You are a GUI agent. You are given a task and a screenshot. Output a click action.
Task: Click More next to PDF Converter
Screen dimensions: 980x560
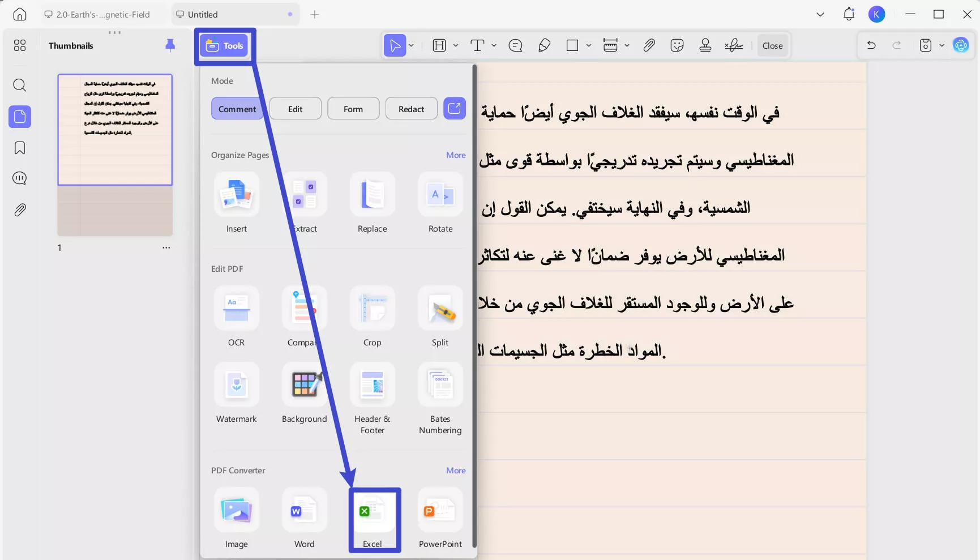[x=456, y=470]
